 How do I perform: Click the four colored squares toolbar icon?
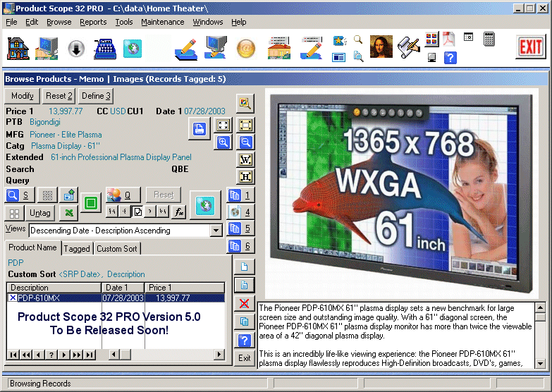431,39
